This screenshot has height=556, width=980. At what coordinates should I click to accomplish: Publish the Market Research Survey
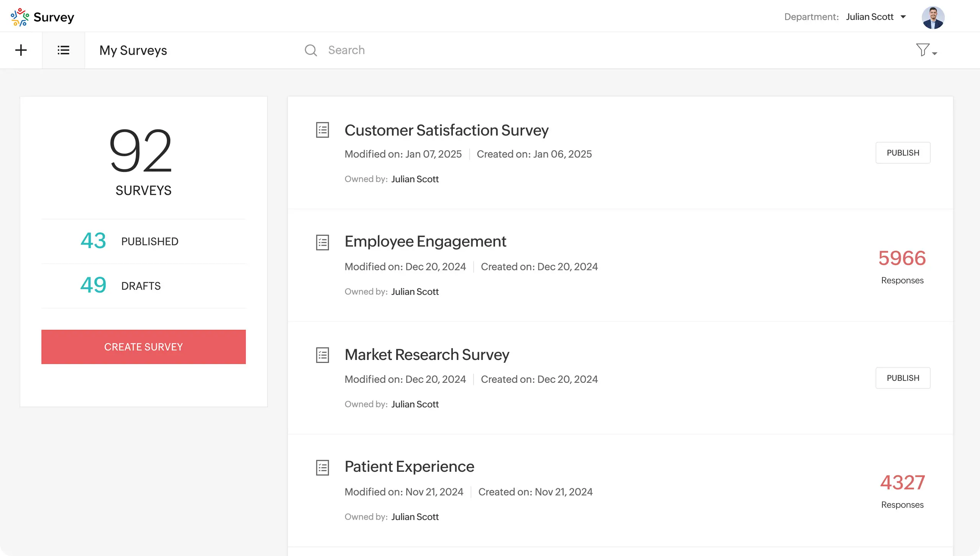(903, 378)
